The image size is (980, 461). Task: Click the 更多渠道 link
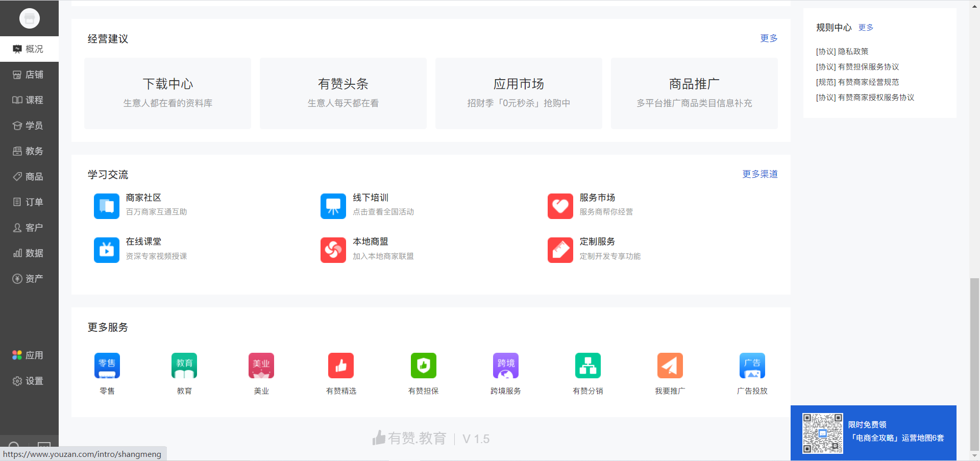click(760, 174)
